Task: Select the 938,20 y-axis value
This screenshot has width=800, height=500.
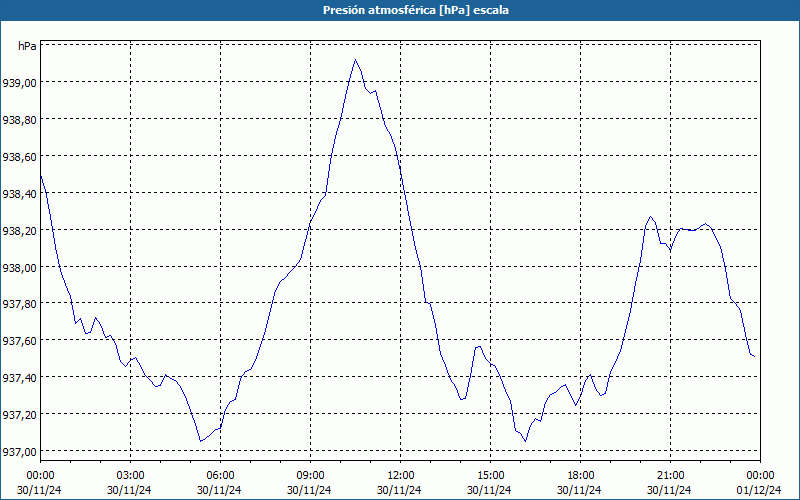Action: (x=19, y=231)
